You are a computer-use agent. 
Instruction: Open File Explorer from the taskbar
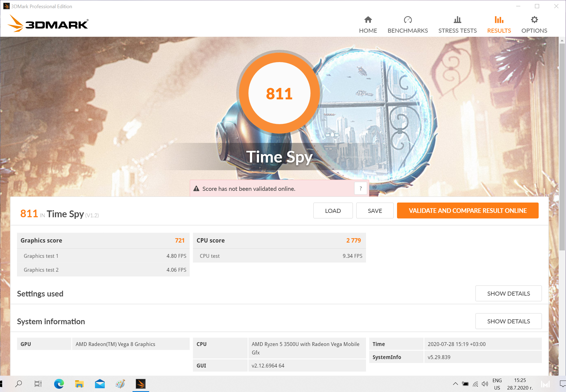click(x=79, y=384)
